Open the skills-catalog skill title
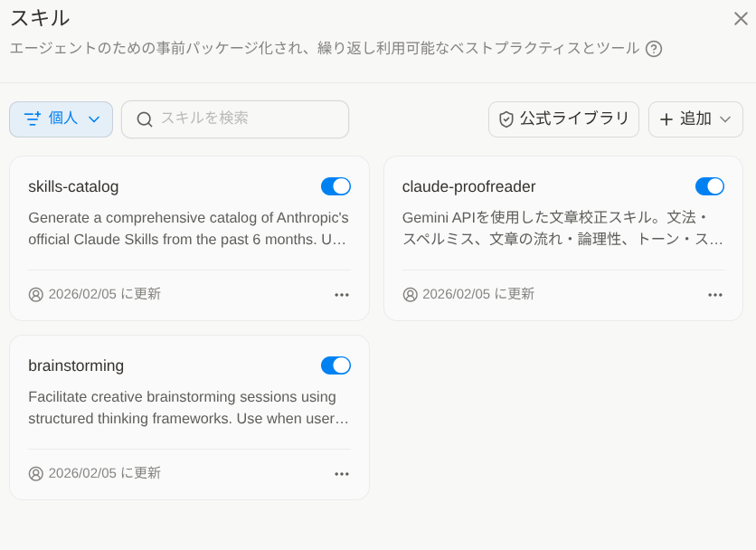This screenshot has height=550, width=756. pyautogui.click(x=73, y=187)
